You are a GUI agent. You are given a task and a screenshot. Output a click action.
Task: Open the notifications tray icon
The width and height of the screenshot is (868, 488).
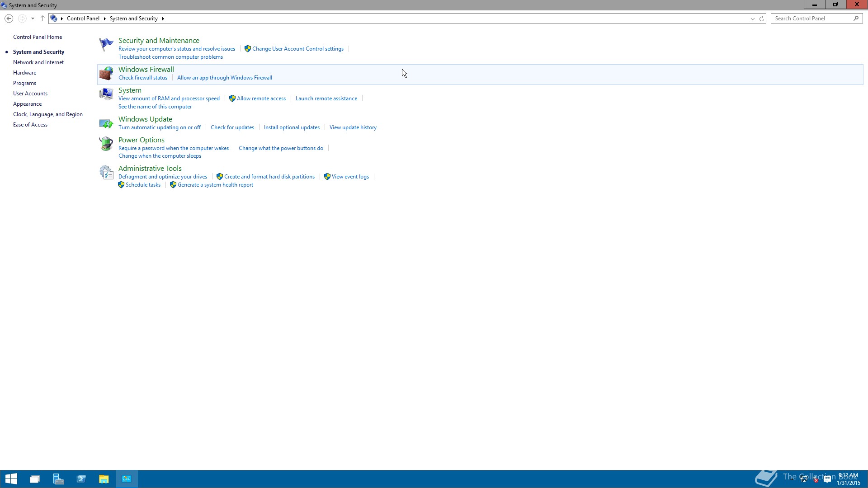[827, 479]
